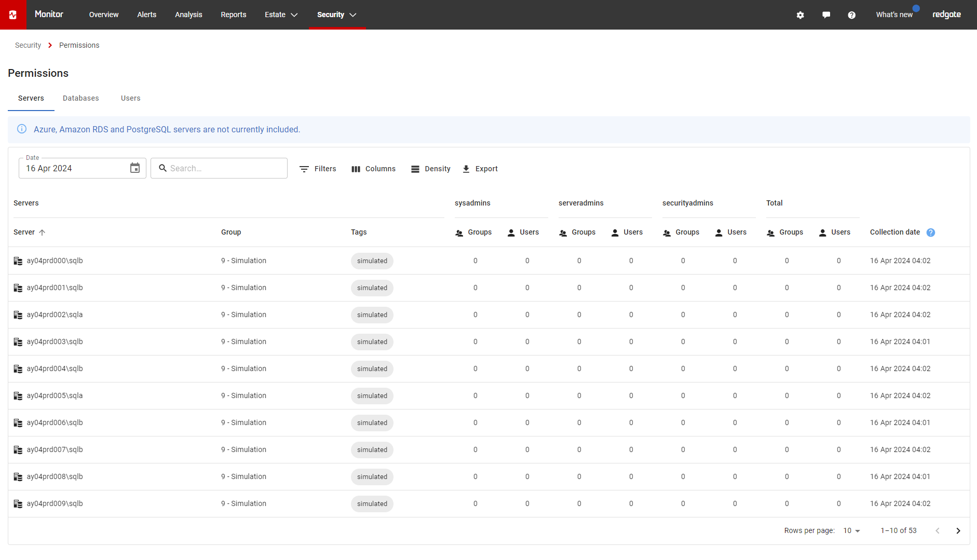The height and width of the screenshot is (560, 977).
Task: Click the redgate brand link
Action: 946,15
